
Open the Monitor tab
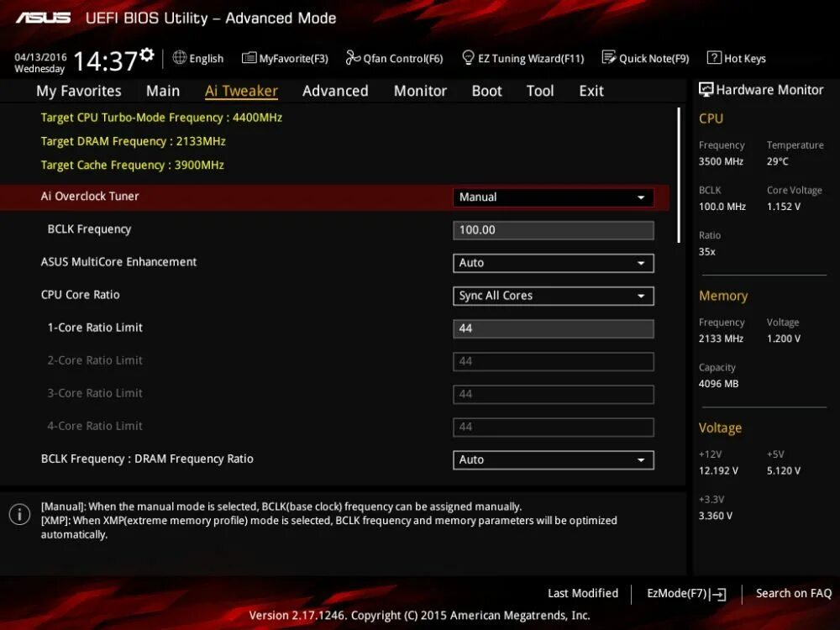coord(420,91)
